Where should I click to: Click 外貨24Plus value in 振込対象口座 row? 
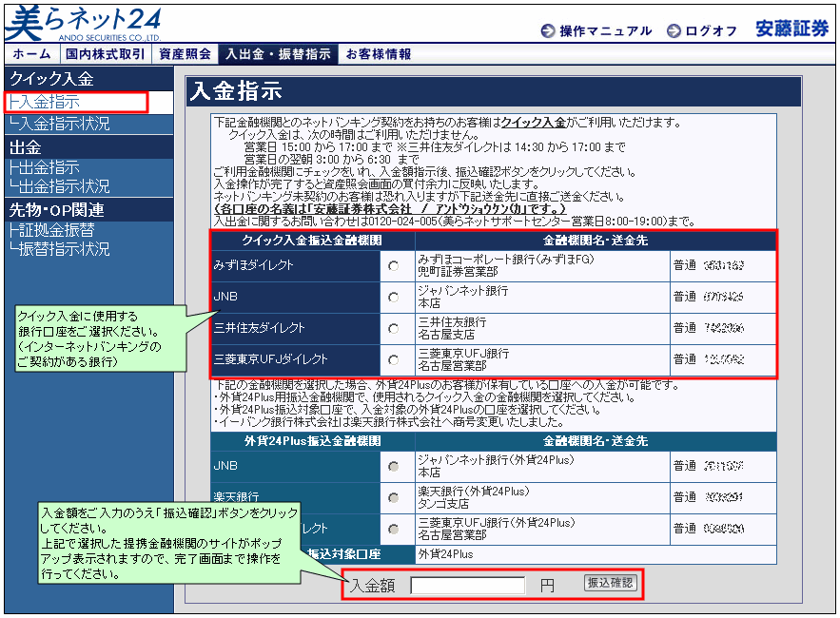(x=446, y=555)
